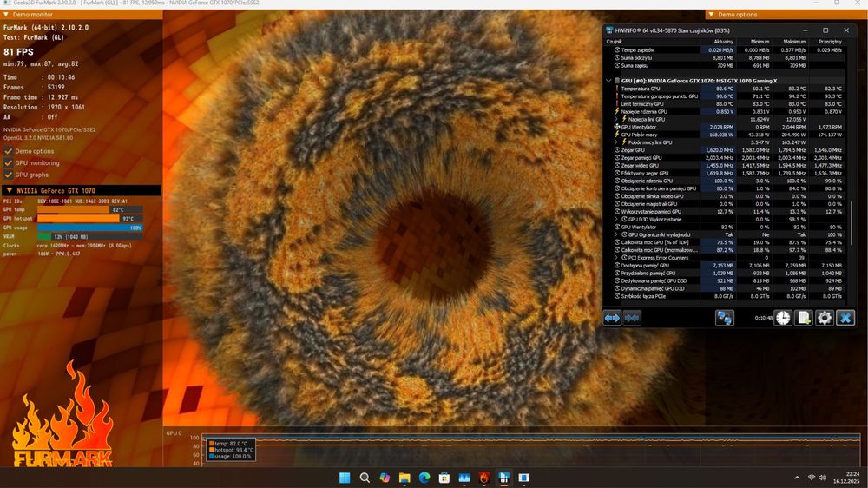Screen dimensions: 868x488
Task: Close HWiNFO sensors with blue X button
Action: 845,318
